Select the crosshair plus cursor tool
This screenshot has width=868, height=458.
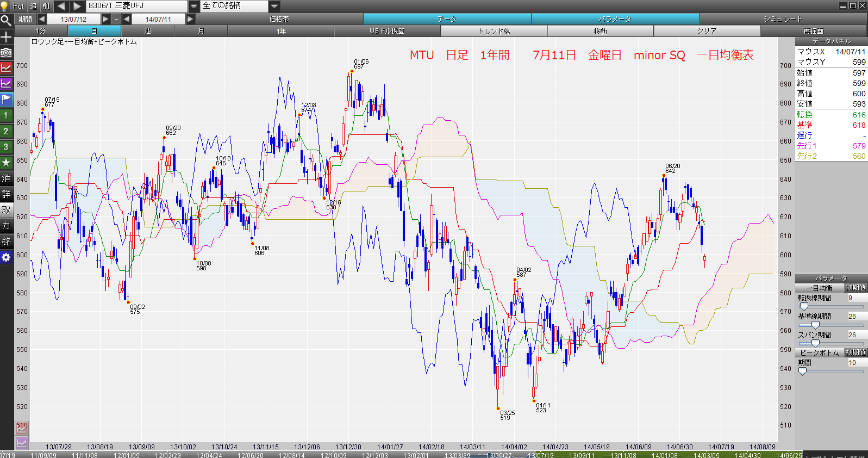point(6,36)
